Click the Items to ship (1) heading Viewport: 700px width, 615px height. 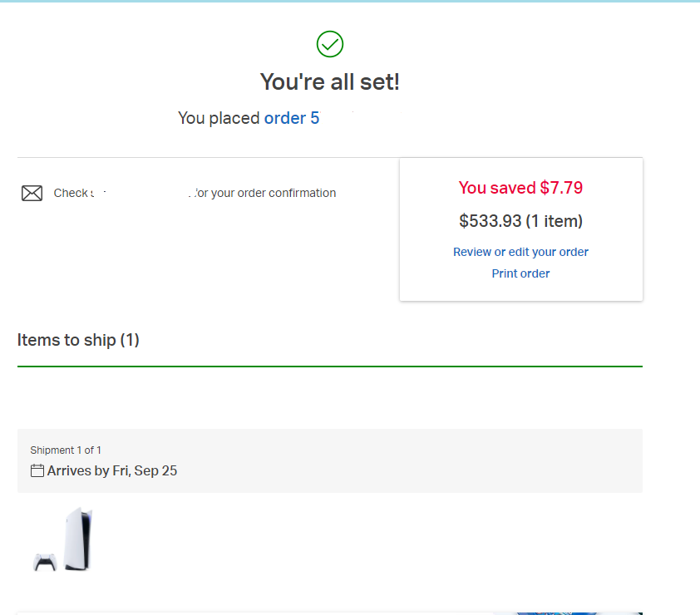pos(78,340)
